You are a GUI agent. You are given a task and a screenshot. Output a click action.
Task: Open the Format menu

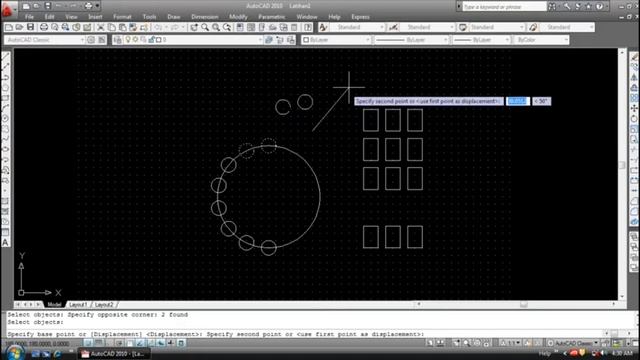click(122, 17)
